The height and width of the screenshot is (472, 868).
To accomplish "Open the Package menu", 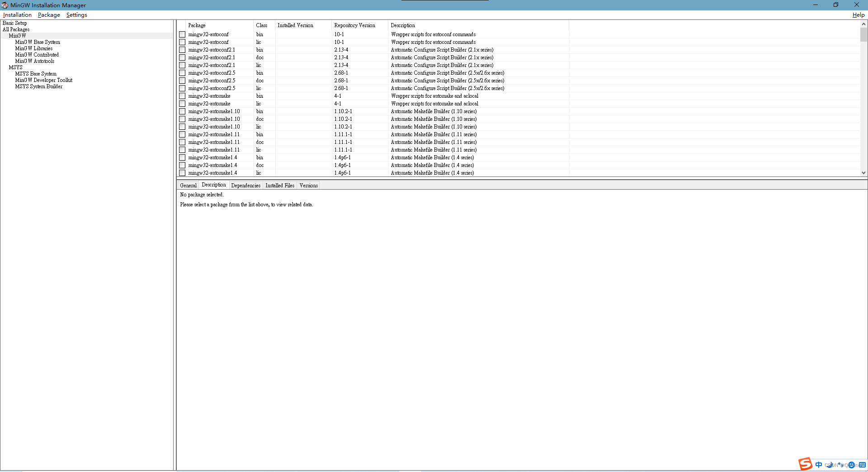I will tap(49, 15).
